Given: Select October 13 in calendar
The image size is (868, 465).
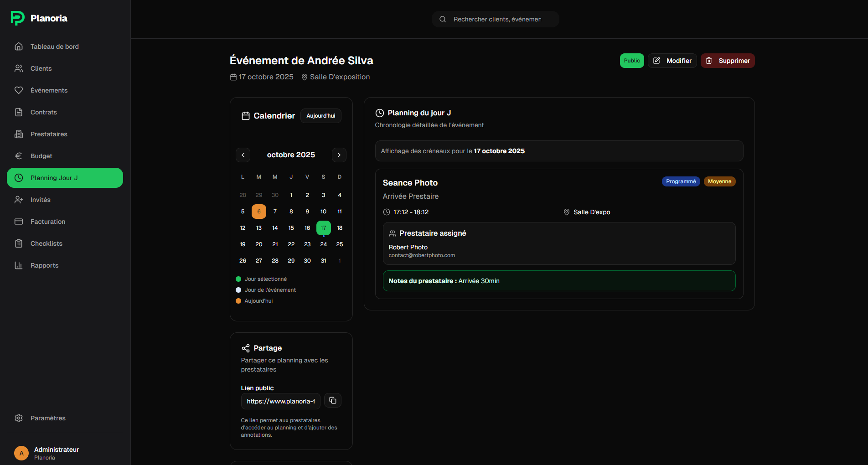Looking at the screenshot, I should pos(259,228).
